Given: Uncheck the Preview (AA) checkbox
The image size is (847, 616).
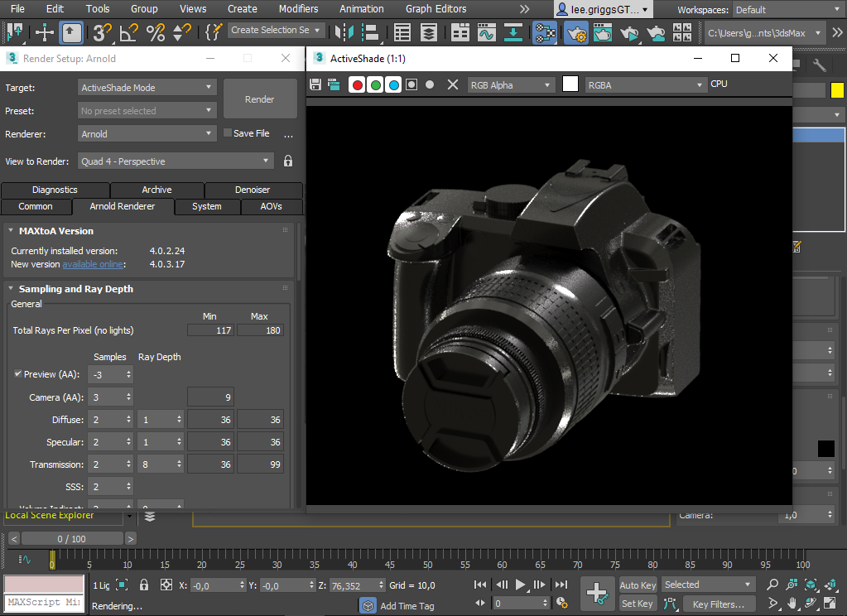Looking at the screenshot, I should point(18,374).
